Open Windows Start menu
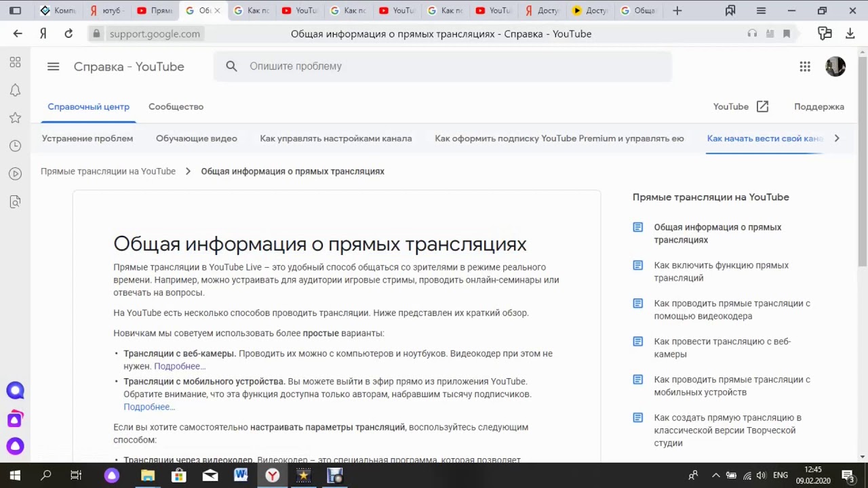The height and width of the screenshot is (488, 868). click(x=15, y=475)
